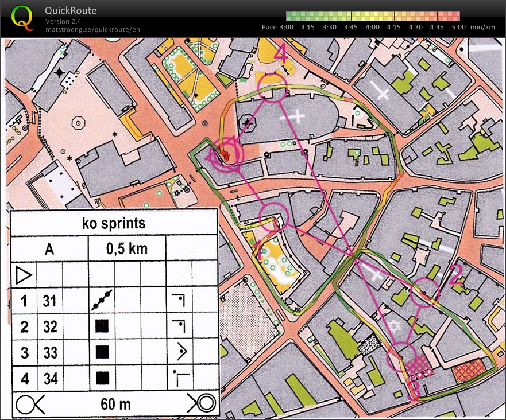This screenshot has width=506, height=420.
Task: Click the magenta number 3 on map
Action: (414, 390)
